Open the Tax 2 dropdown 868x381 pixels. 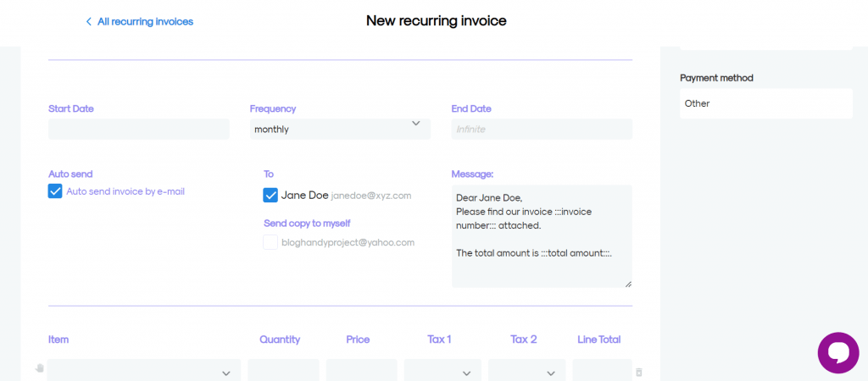526,371
